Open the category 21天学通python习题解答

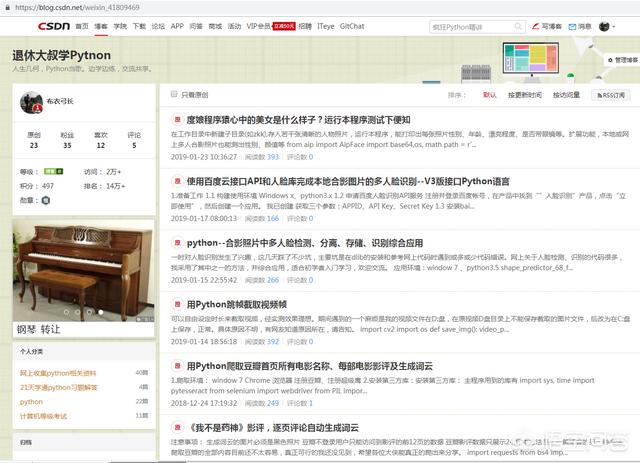click(x=59, y=387)
